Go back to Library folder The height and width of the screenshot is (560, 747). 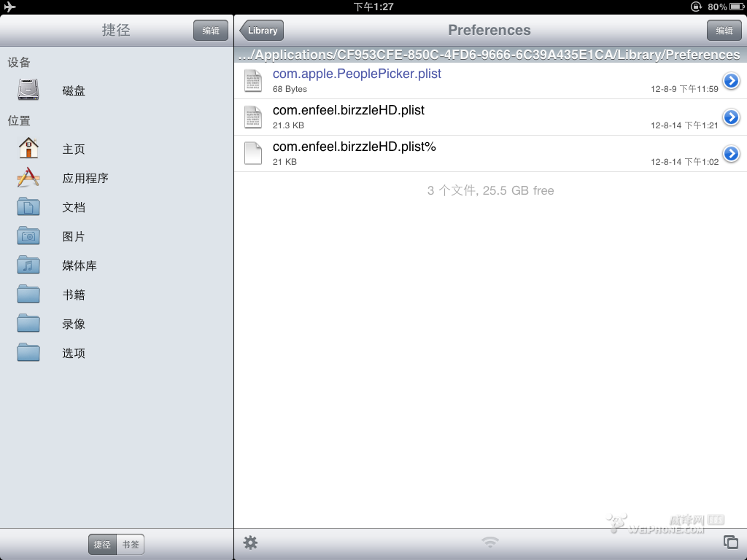click(262, 31)
